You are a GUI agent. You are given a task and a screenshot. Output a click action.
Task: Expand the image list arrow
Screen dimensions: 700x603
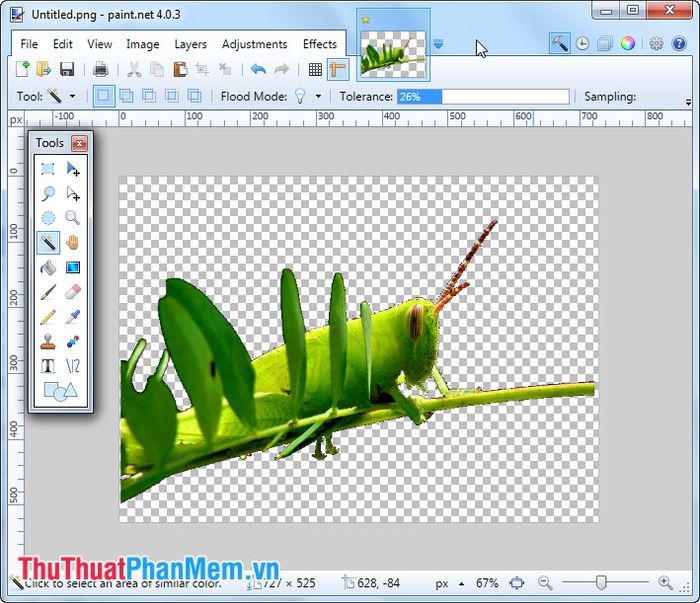pyautogui.click(x=438, y=44)
